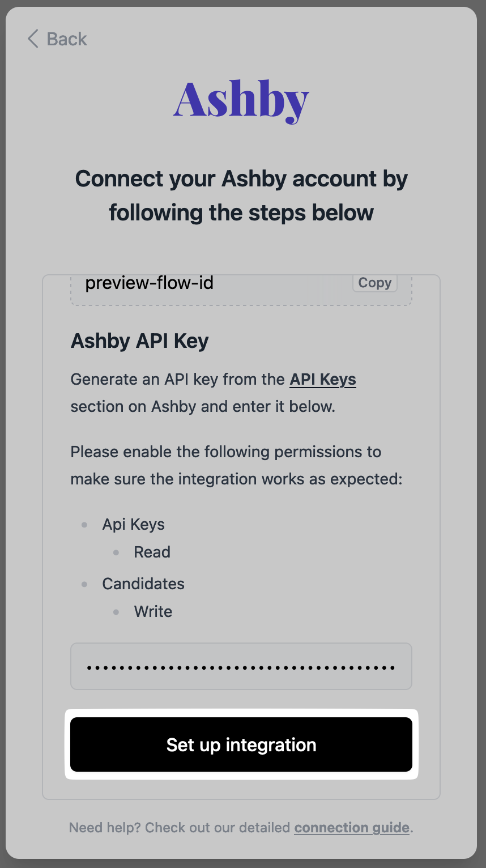486x868 pixels.
Task: Click the Read permission sub-item
Action: 152,552
